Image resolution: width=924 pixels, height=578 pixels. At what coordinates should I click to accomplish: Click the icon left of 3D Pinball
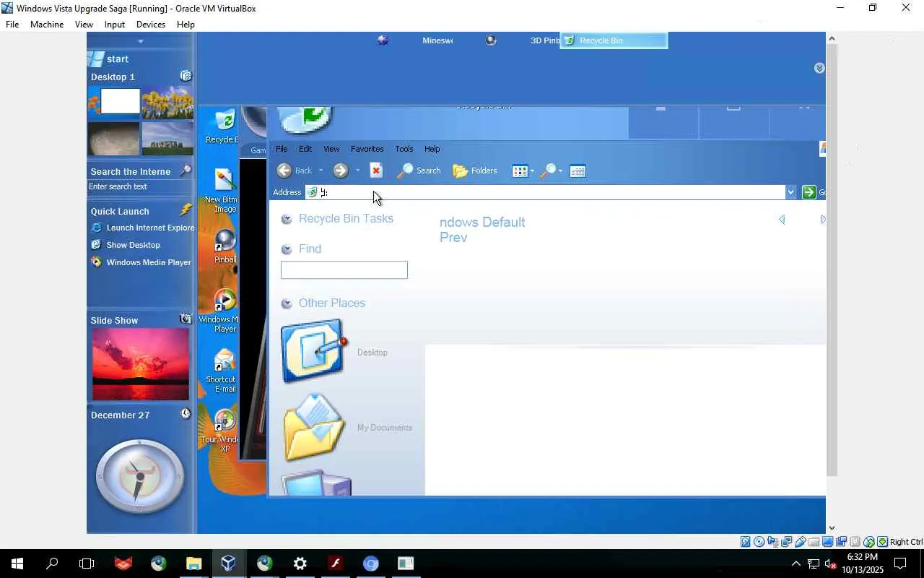coord(491,40)
